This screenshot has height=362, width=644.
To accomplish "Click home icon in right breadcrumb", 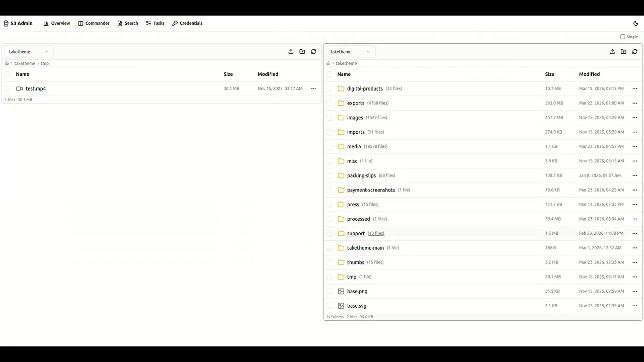I will tap(328, 63).
